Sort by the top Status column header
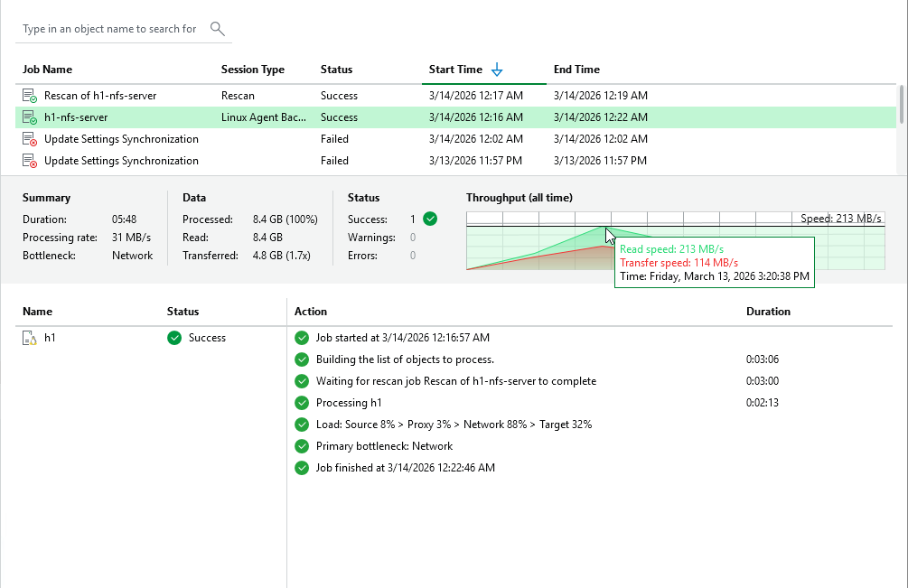908x588 pixels. click(336, 70)
